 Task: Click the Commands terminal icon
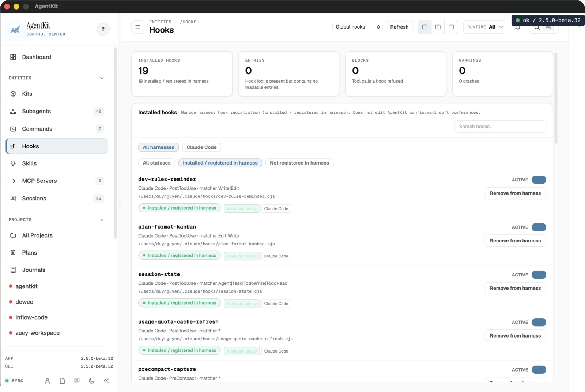tap(13, 129)
